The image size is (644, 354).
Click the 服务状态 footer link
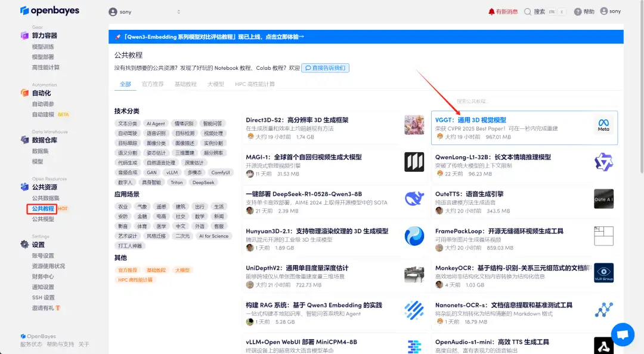coord(31,344)
